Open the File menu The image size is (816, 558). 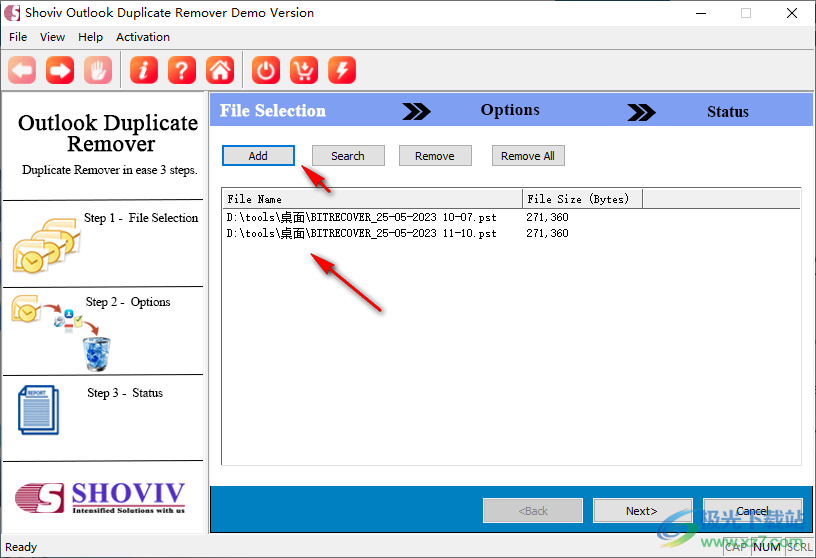(18, 37)
